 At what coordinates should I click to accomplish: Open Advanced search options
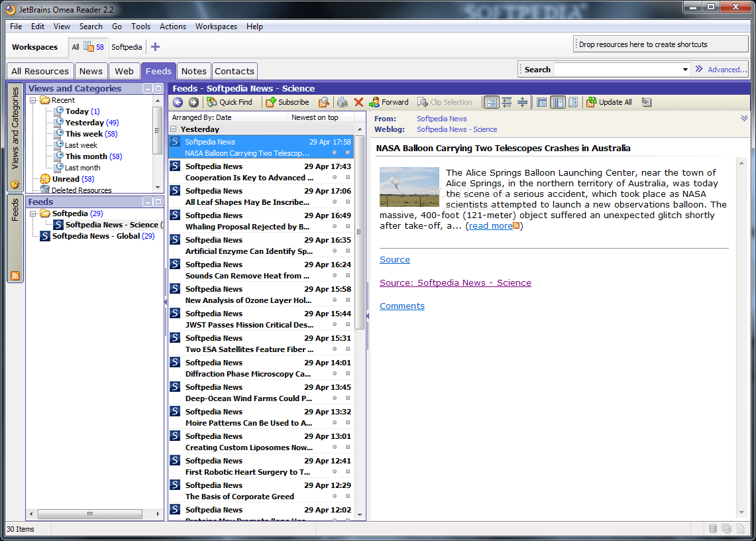726,70
